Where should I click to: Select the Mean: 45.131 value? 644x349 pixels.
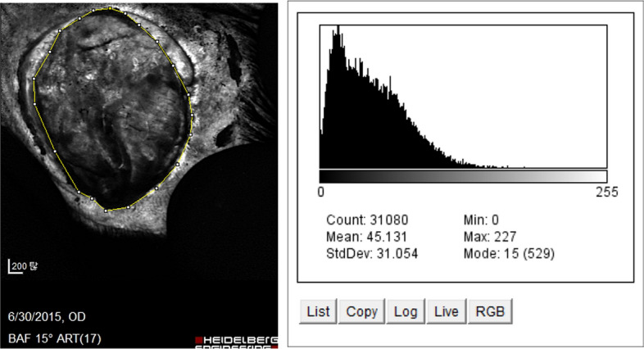366,237
